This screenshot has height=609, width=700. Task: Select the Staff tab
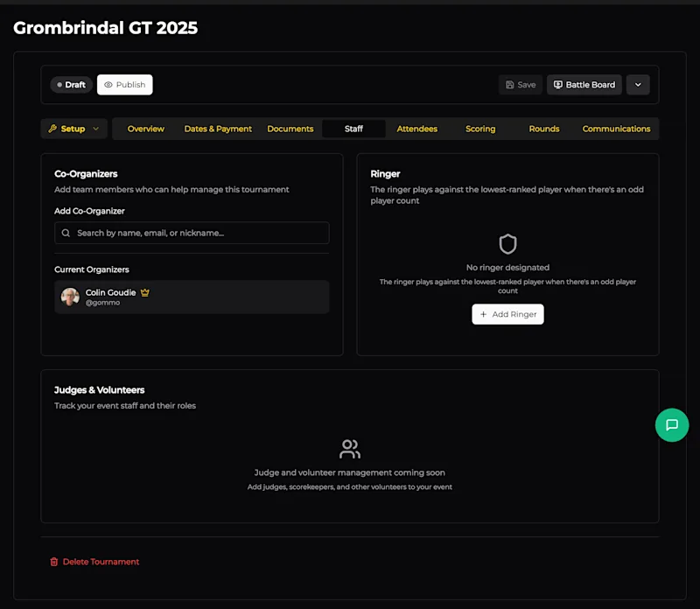[x=353, y=129]
